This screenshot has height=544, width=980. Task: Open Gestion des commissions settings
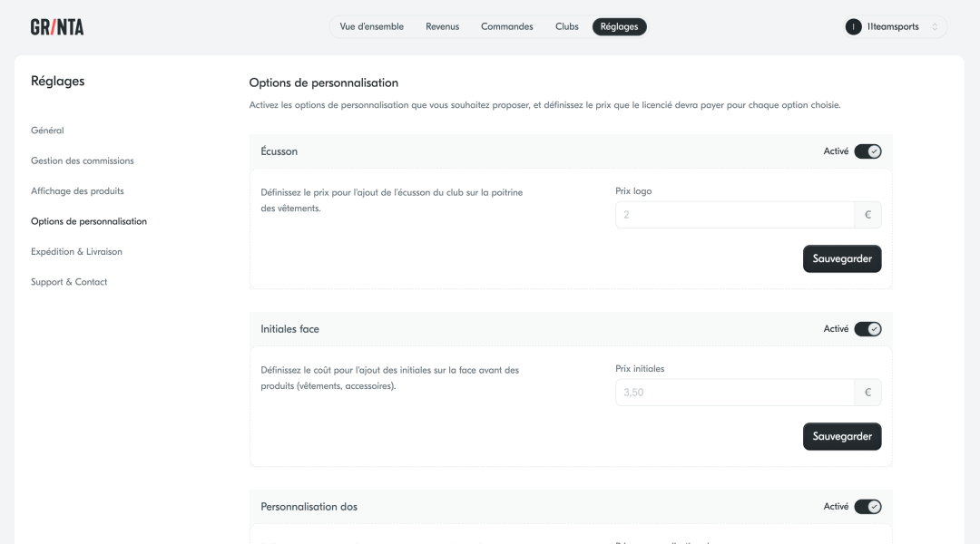pos(82,160)
